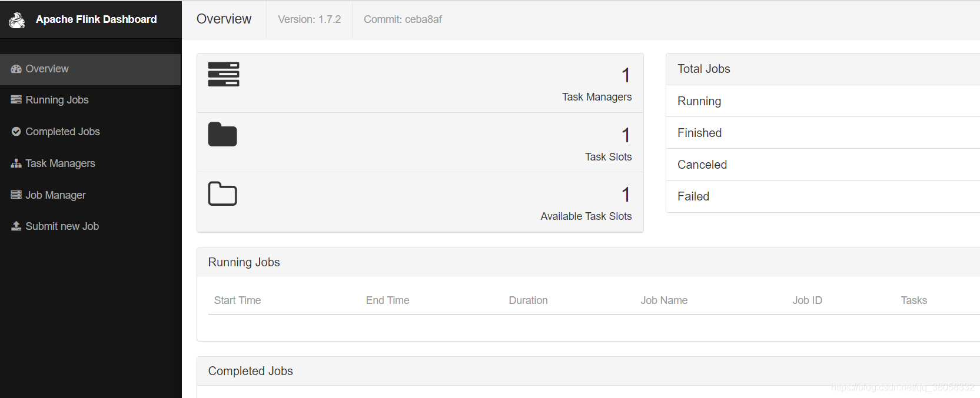
Task: Click the Apache Flink squirrel logo
Action: (x=17, y=20)
